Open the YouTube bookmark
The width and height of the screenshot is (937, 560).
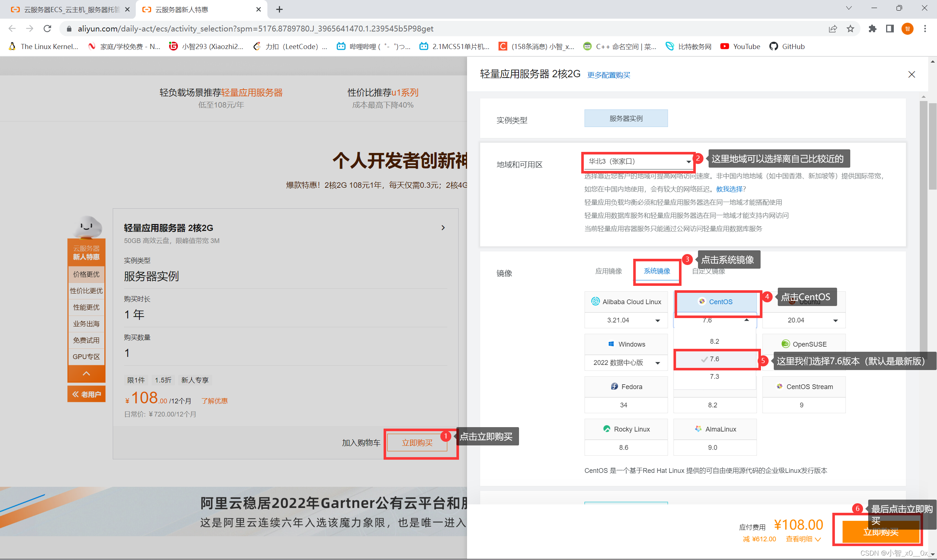tap(740, 46)
